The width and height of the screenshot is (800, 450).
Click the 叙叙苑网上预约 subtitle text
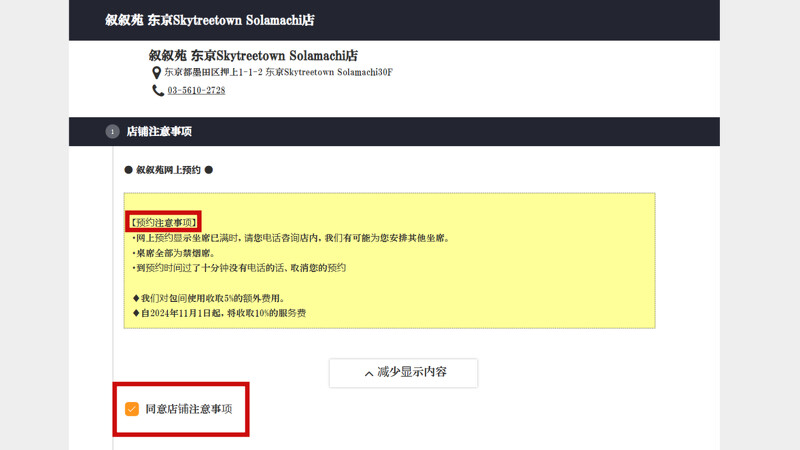tap(168, 170)
